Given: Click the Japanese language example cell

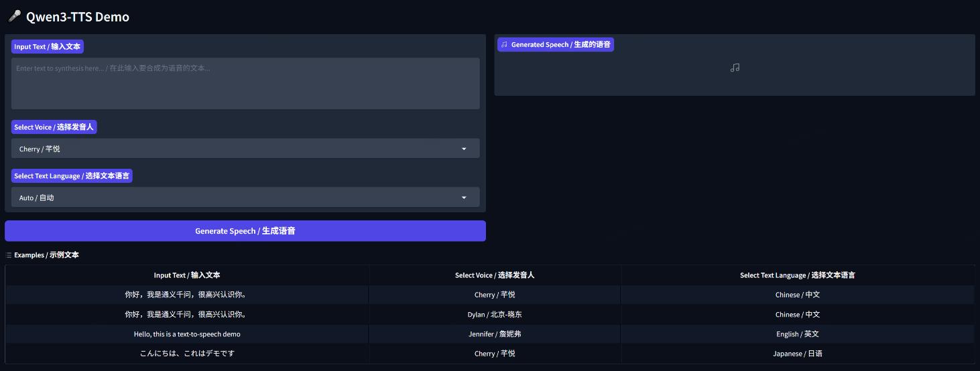Looking at the screenshot, I should (x=797, y=354).
